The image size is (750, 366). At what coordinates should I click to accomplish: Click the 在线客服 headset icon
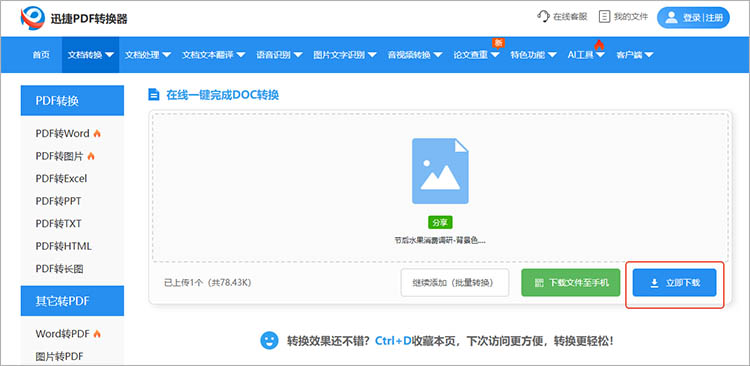pyautogui.click(x=543, y=17)
